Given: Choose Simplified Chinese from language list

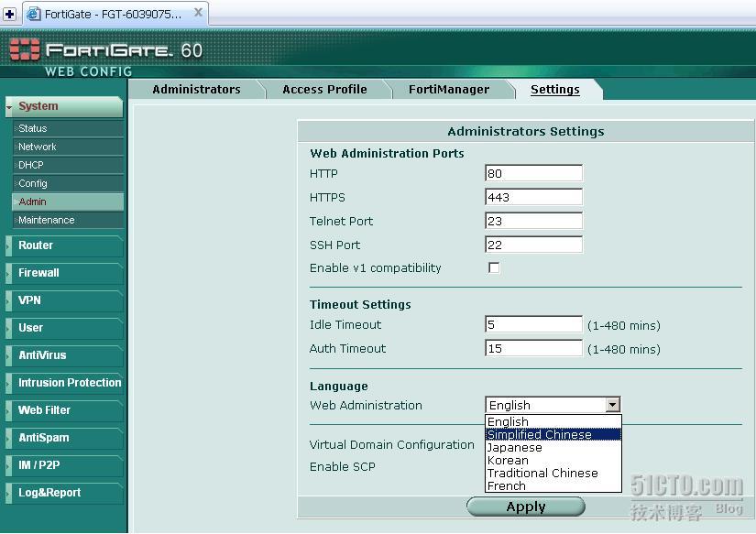Looking at the screenshot, I should tap(553, 435).
